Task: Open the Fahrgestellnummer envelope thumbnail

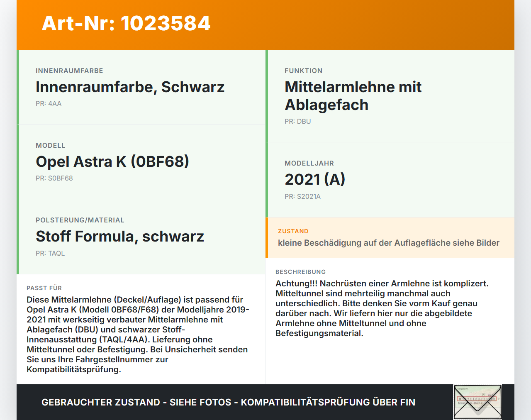Action: tap(477, 402)
